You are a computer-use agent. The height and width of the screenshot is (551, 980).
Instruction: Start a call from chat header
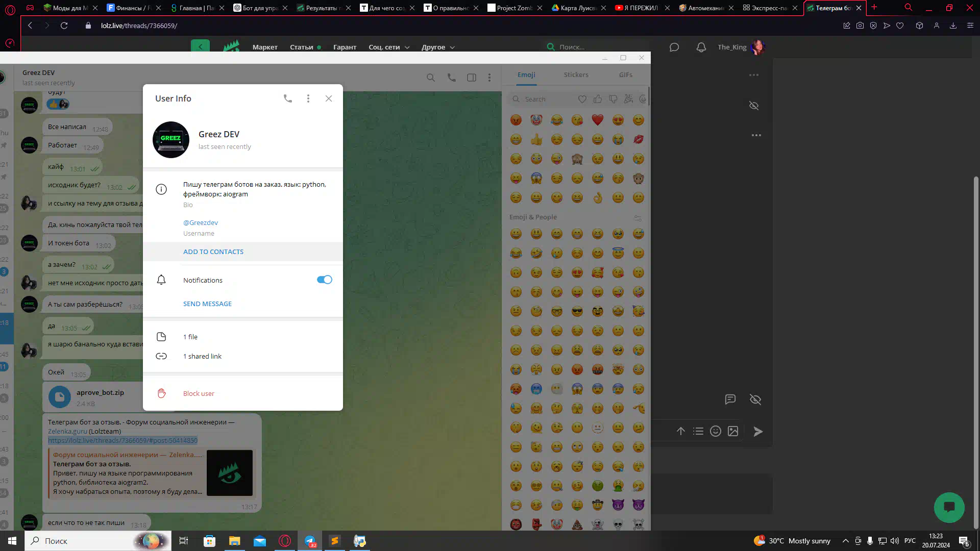coord(452,78)
